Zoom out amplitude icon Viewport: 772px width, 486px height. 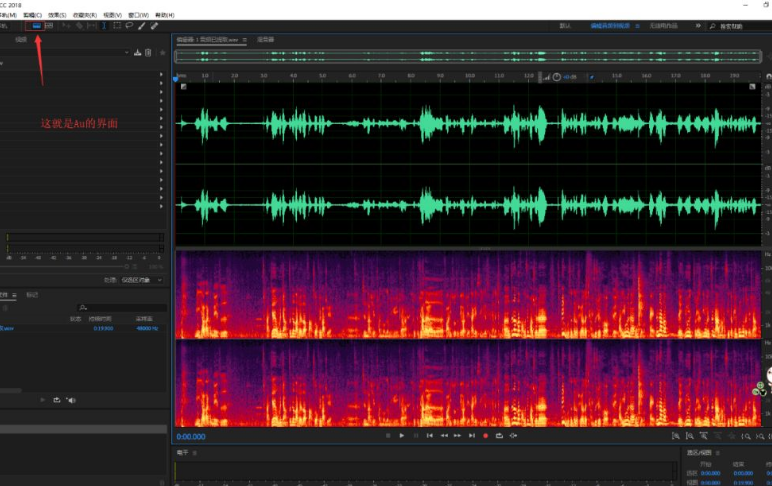click(x=690, y=436)
